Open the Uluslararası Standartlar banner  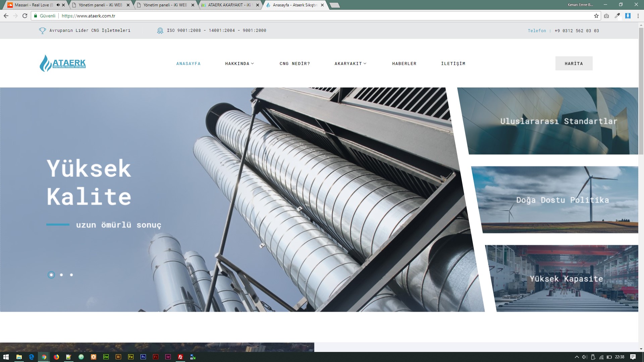pyautogui.click(x=550, y=121)
